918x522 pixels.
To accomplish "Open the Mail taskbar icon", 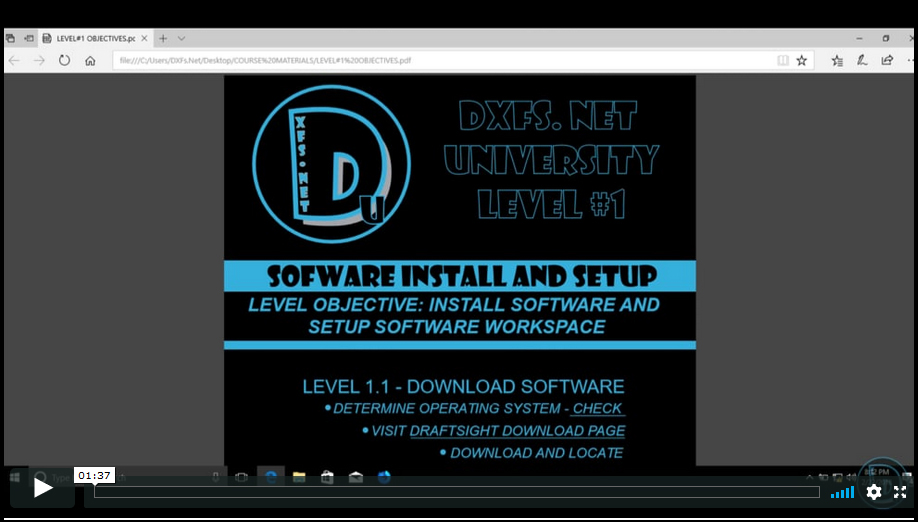I will point(355,477).
